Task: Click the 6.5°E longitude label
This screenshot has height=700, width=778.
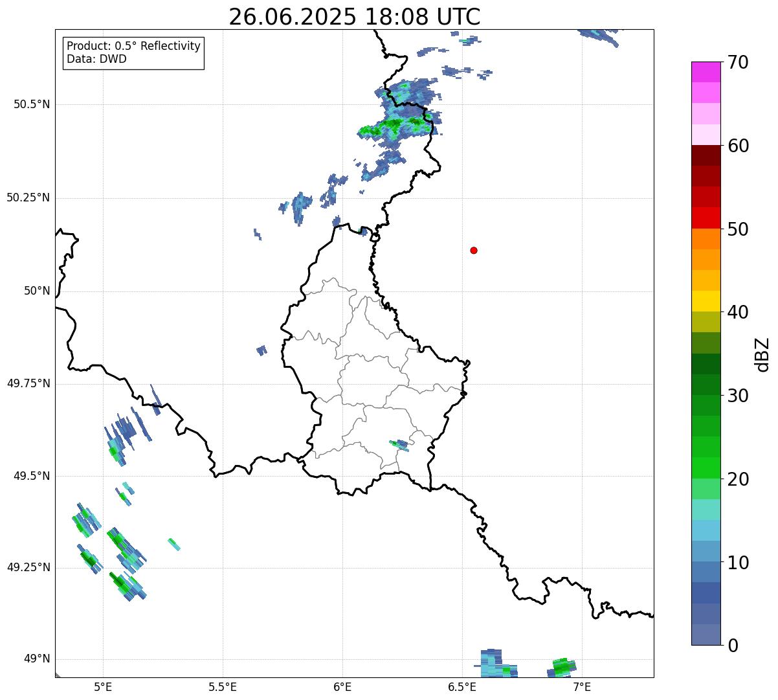Action: click(462, 686)
